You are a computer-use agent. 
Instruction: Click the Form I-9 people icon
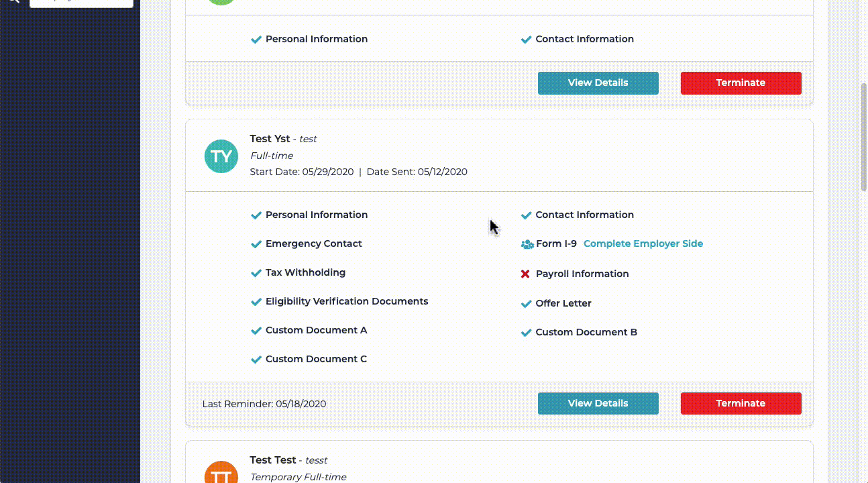(x=527, y=244)
